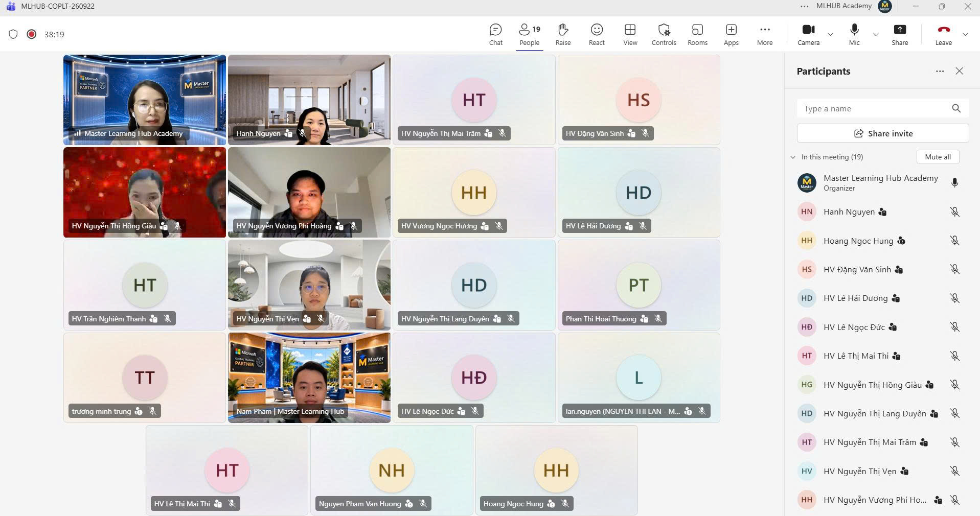Image resolution: width=980 pixels, height=516 pixels.
Task: Start sharing your screen with Share
Action: 900,35
